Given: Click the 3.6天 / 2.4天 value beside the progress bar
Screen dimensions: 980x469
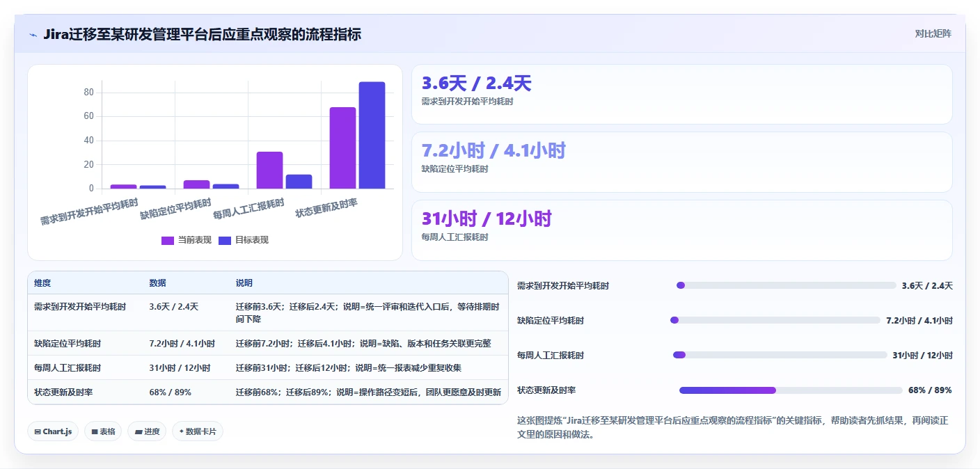Looking at the screenshot, I should click(x=927, y=286).
